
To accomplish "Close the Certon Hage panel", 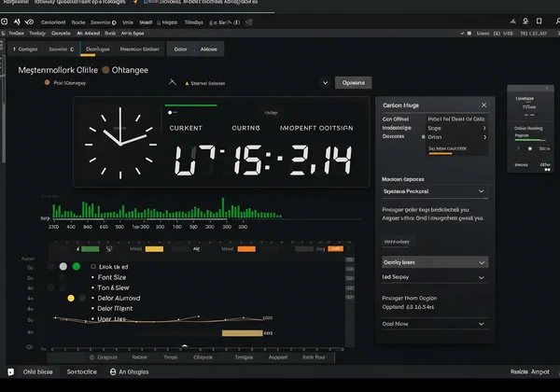I will pos(483,105).
